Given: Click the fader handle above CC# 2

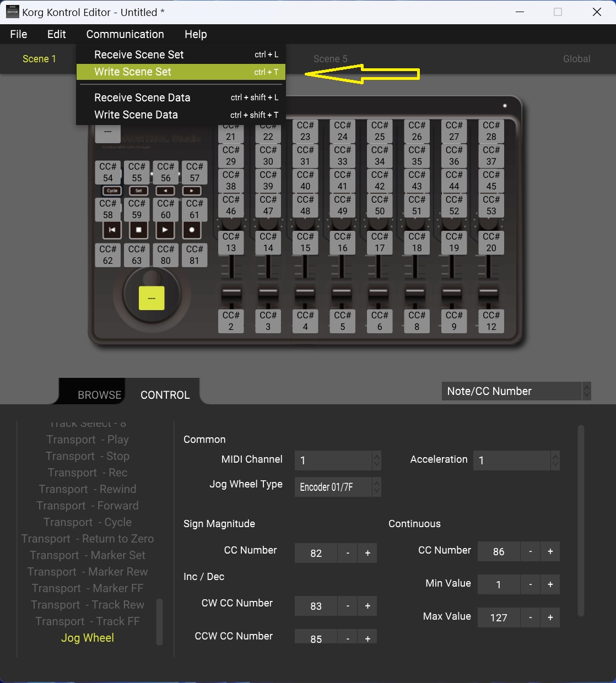Looking at the screenshot, I should 231,292.
